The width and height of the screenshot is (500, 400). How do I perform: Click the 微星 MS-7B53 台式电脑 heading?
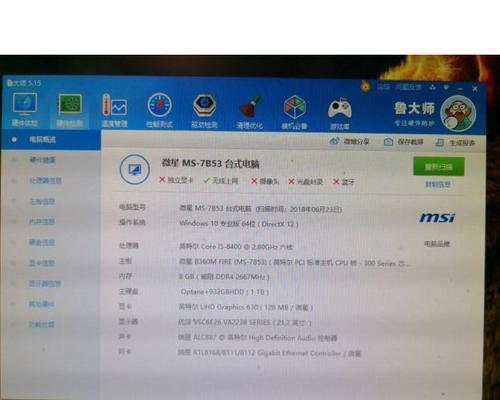(x=210, y=163)
